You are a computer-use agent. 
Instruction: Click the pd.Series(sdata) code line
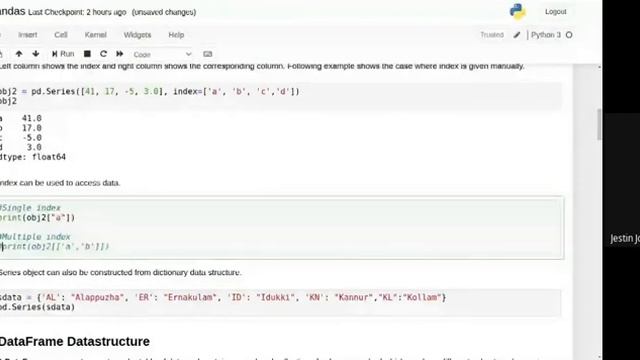38,307
